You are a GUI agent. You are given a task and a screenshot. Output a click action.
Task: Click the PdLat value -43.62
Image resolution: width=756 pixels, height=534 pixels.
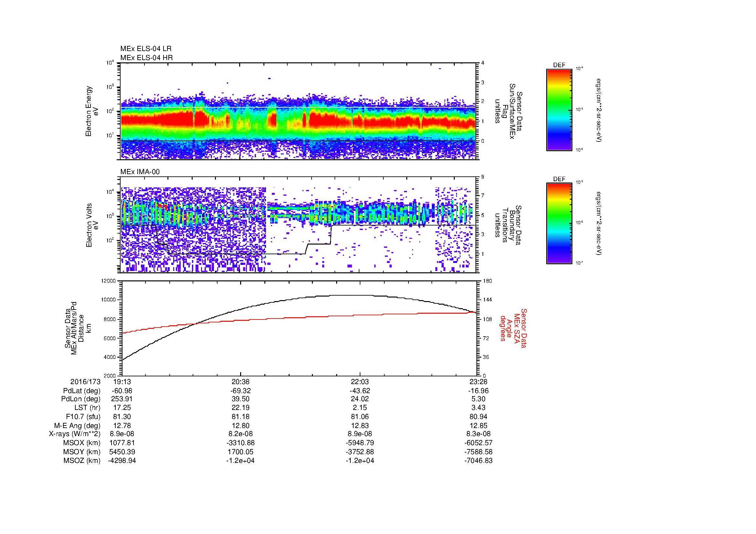(x=360, y=391)
